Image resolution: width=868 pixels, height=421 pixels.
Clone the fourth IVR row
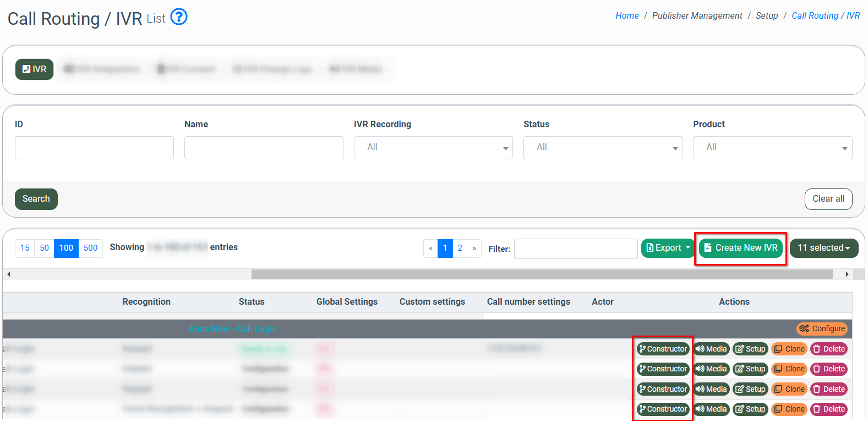point(789,409)
